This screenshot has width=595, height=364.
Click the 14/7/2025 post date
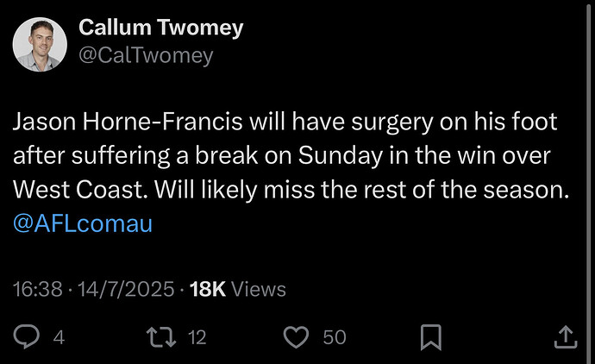click(125, 290)
